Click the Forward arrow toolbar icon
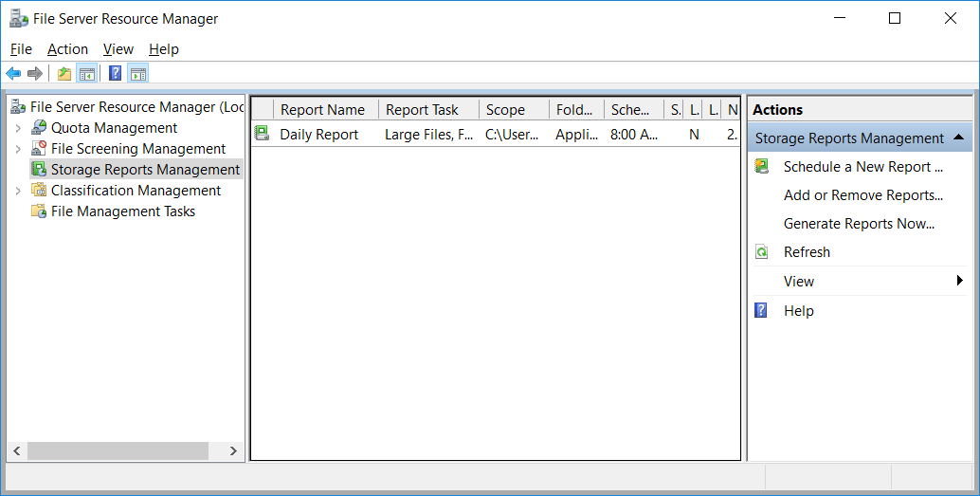Viewport: 980px width, 496px height. (x=35, y=74)
